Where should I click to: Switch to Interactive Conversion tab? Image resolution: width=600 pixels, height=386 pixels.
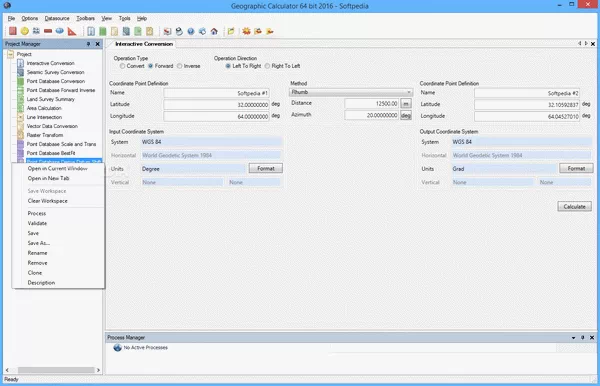pyautogui.click(x=144, y=44)
